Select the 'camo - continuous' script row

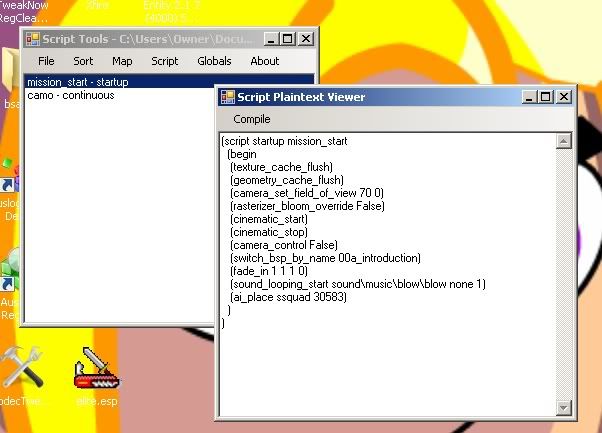click(x=120, y=95)
